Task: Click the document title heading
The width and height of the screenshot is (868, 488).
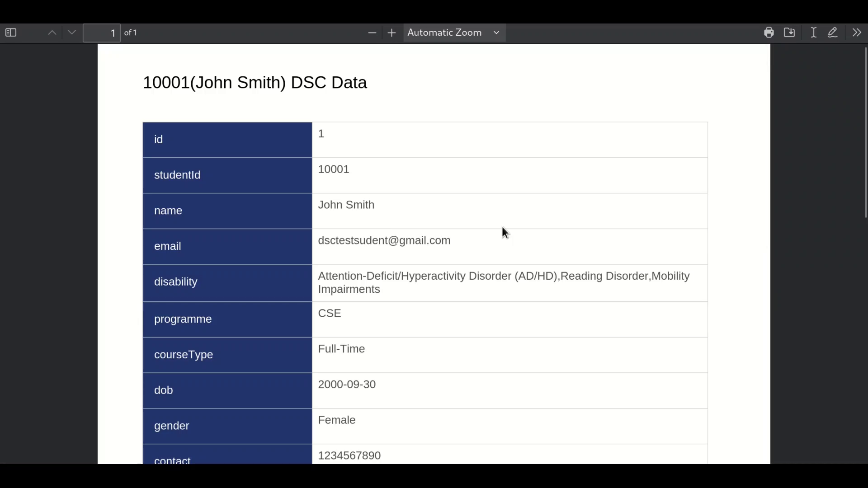Action: pyautogui.click(x=255, y=83)
